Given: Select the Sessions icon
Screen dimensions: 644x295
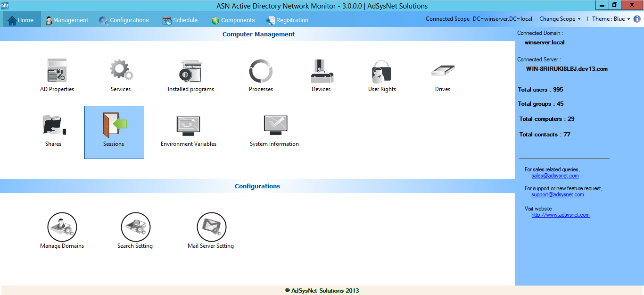Looking at the screenshot, I should point(114,126).
